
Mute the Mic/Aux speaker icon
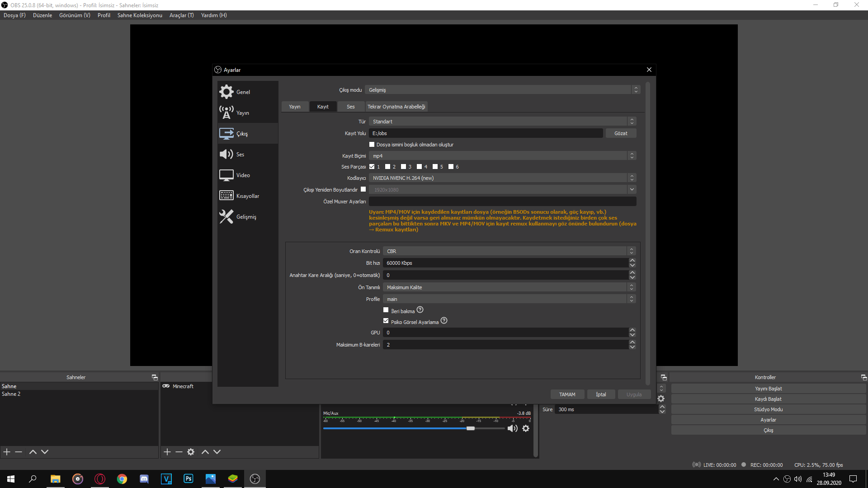[x=512, y=428]
